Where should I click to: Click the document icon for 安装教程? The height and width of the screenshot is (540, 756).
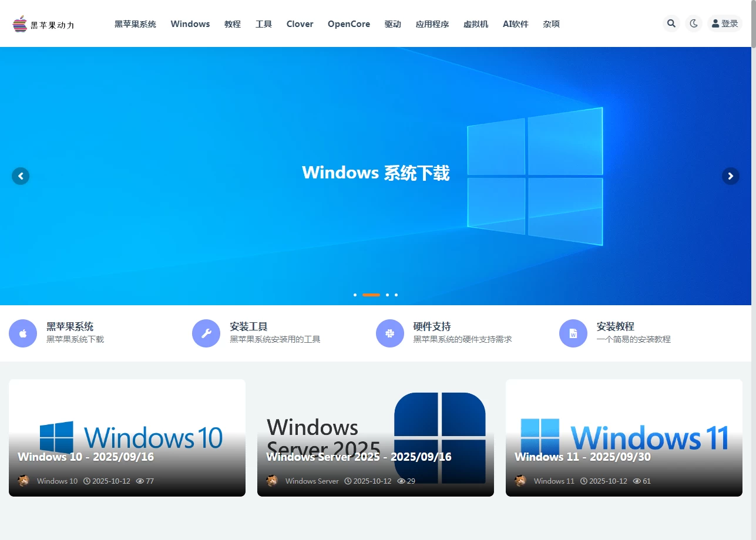pyautogui.click(x=573, y=333)
